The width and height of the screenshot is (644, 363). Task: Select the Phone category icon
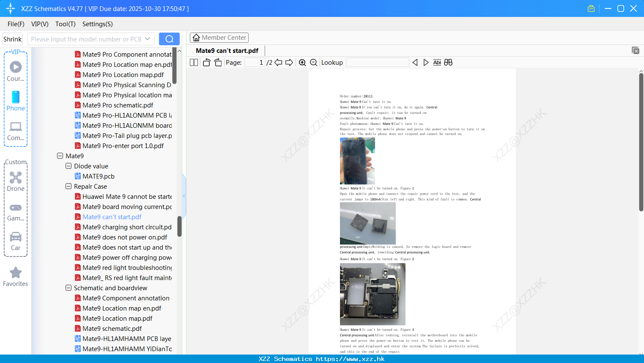click(x=16, y=101)
